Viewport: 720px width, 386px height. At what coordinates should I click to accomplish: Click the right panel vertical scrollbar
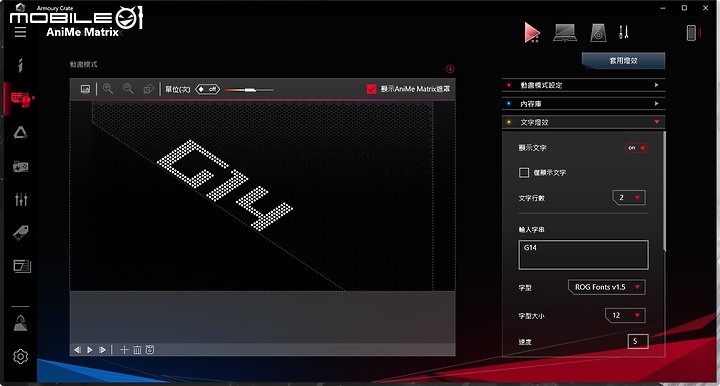tap(664, 191)
